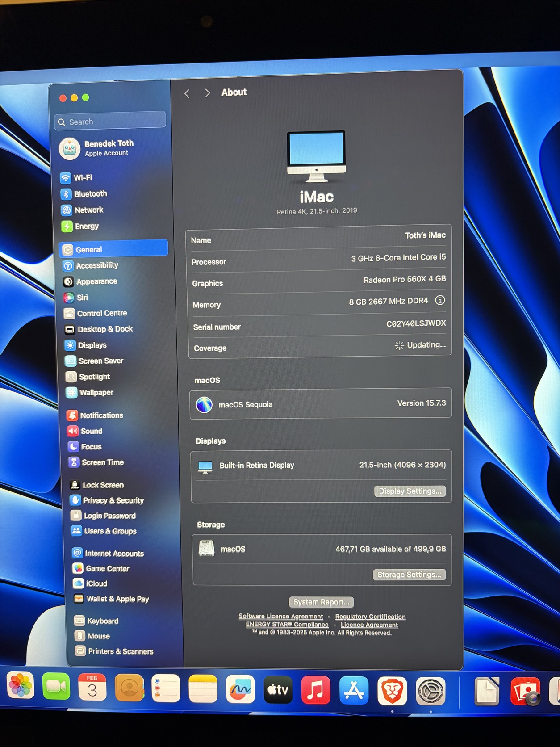Open the ENERGY STAR Compliance link

(287, 625)
